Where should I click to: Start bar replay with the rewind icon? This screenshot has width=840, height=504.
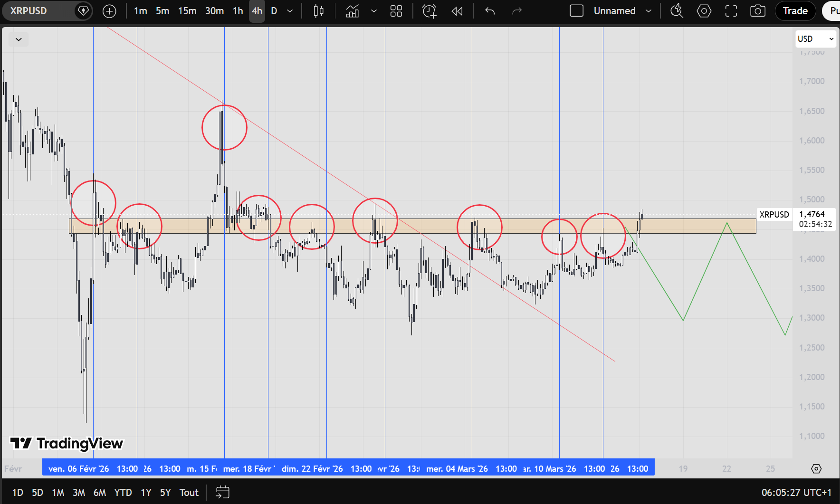click(457, 11)
